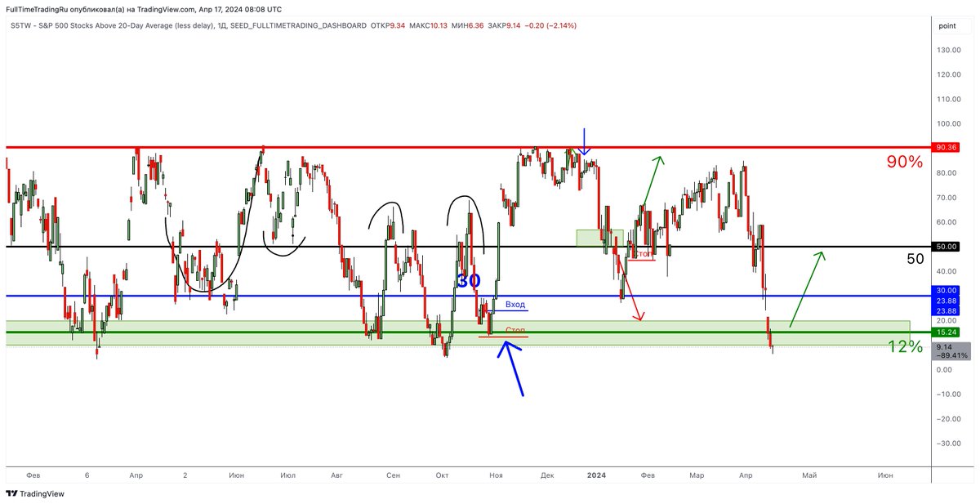The height and width of the screenshot is (504, 980).
Task: Click the 110.00 price axis value
Action: 949,99
